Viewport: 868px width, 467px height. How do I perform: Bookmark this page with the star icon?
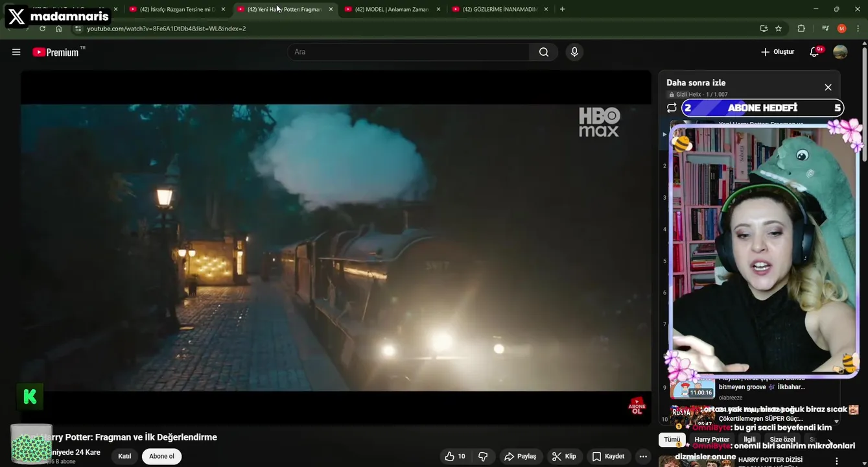pyautogui.click(x=779, y=29)
